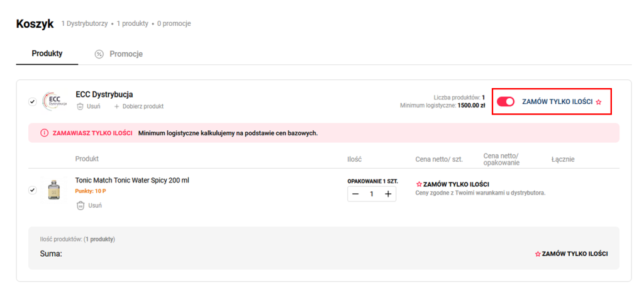Disable the Zamów tylko ilości toggle switch
644x292 pixels.
pos(506,101)
